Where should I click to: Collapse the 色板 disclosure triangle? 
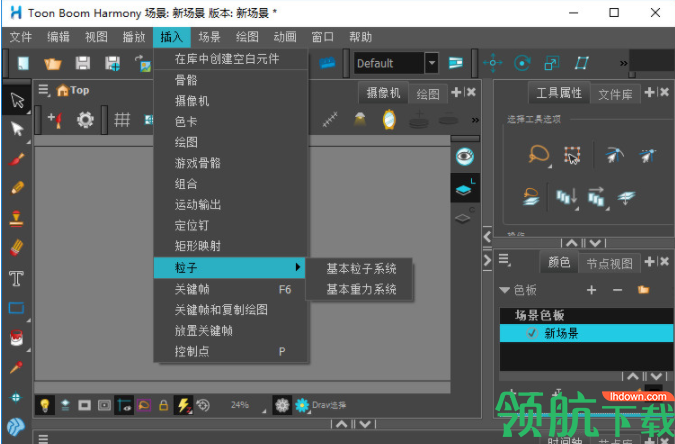coord(505,290)
